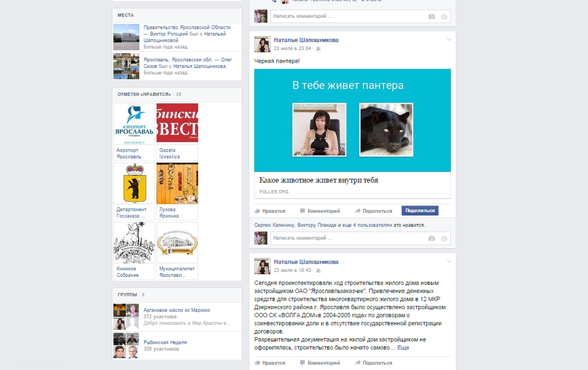The image size is (588, 370).
Task: Open Муниципалитет Ярославля page thumbnail
Action: coord(177,243)
